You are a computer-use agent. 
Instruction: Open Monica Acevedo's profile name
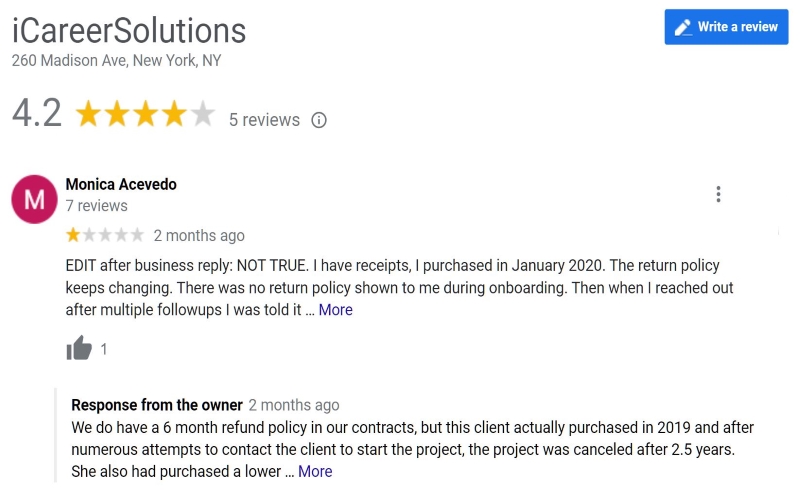121,184
